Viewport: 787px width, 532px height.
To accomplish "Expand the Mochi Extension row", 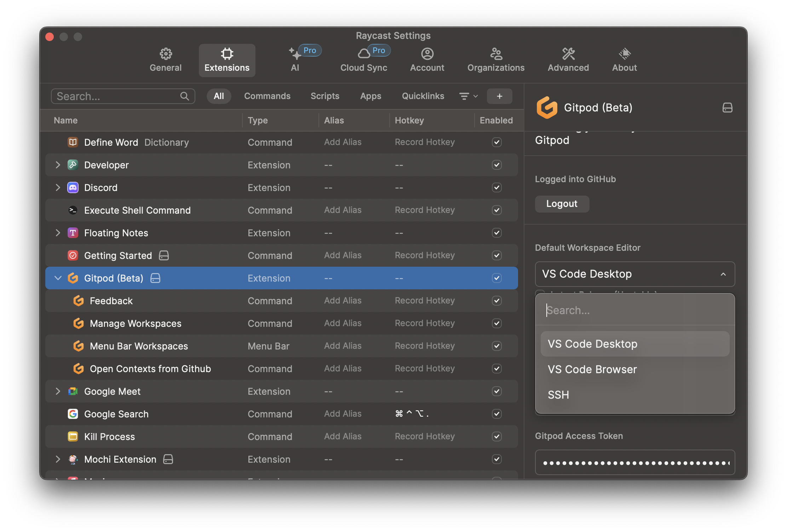I will 58,459.
